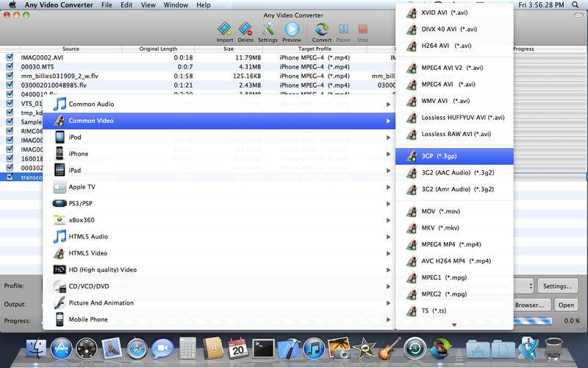The image size is (588, 368).
Task: Expand the iPad profile submenu
Action: pos(219,170)
